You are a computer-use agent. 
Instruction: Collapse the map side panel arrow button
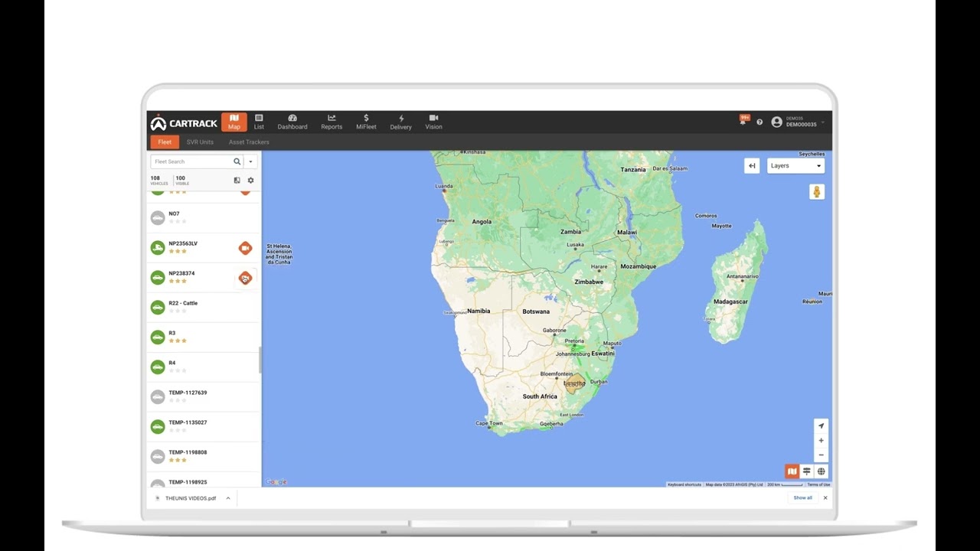click(x=752, y=166)
